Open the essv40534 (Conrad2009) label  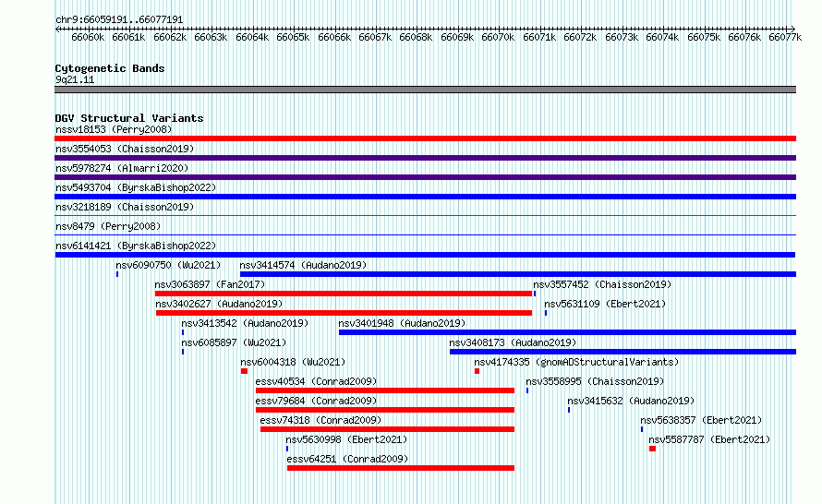coord(316,381)
